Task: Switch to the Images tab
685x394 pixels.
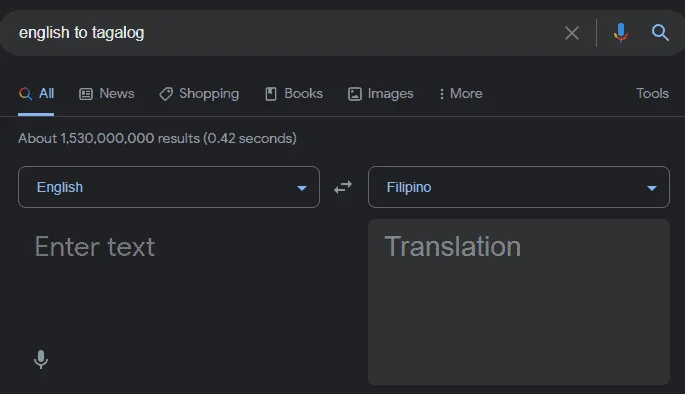Action: (x=381, y=93)
